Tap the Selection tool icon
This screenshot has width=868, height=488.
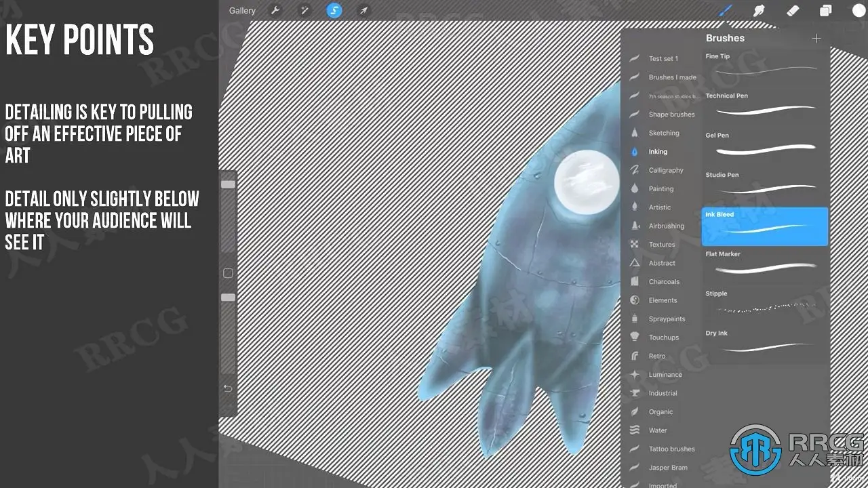coord(334,10)
